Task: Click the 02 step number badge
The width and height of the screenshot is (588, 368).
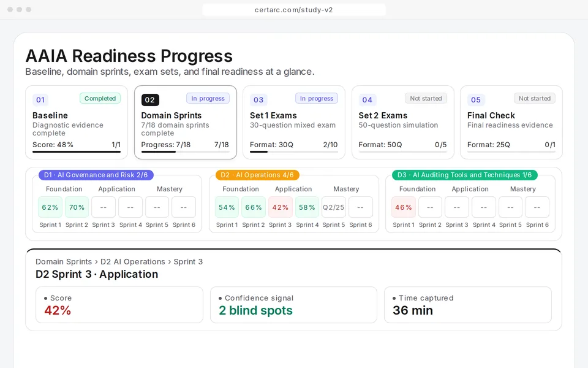Action: click(150, 100)
